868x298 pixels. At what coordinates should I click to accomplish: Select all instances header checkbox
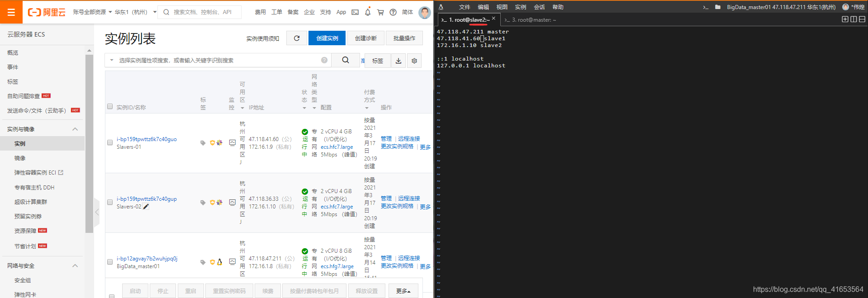click(110, 107)
